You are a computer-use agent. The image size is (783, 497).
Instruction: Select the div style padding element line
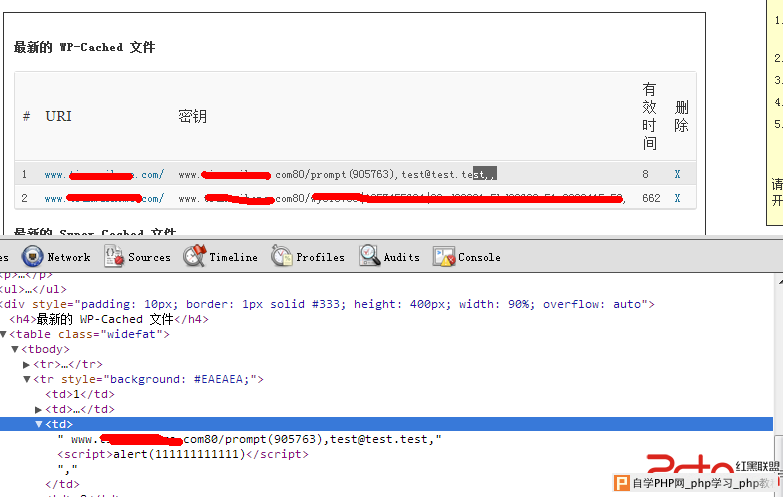(327, 304)
